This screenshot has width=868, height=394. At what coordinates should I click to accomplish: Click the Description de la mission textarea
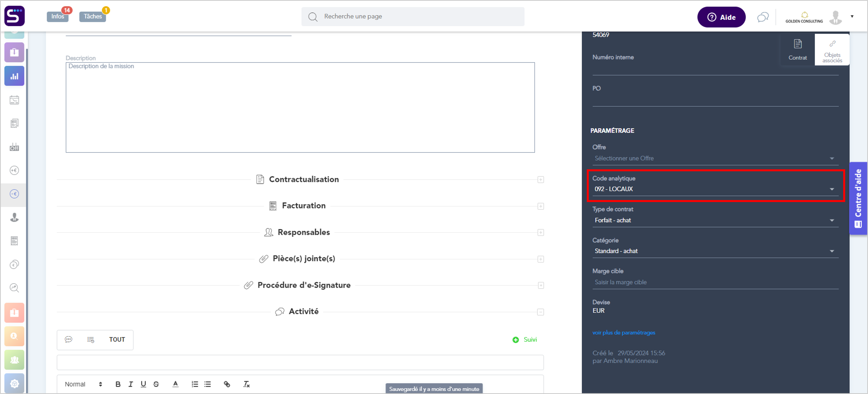point(300,107)
